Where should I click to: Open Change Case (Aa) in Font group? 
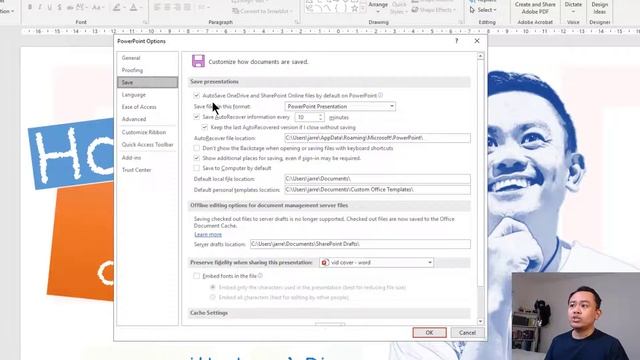[x=97, y=7]
